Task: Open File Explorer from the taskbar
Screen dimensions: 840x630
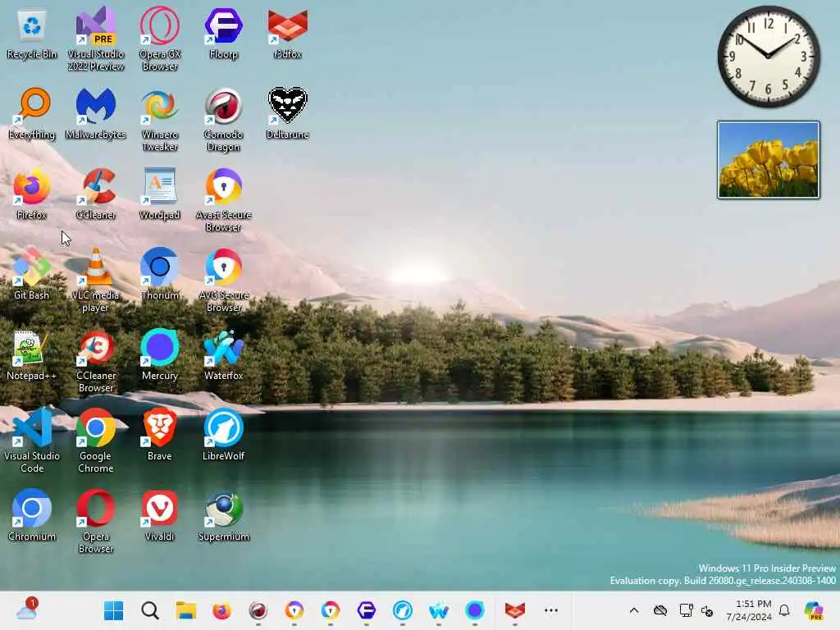Action: click(186, 610)
